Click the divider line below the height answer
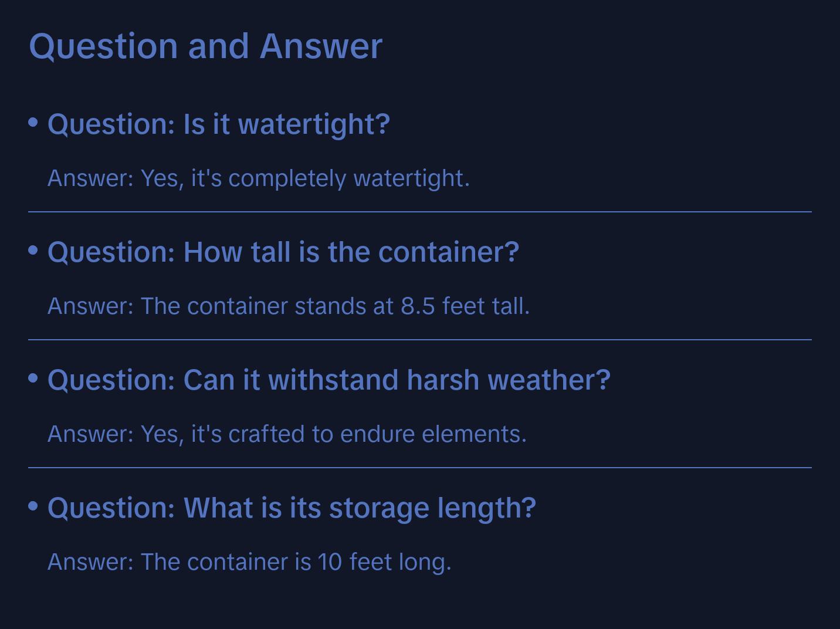840x629 pixels. 420,340
